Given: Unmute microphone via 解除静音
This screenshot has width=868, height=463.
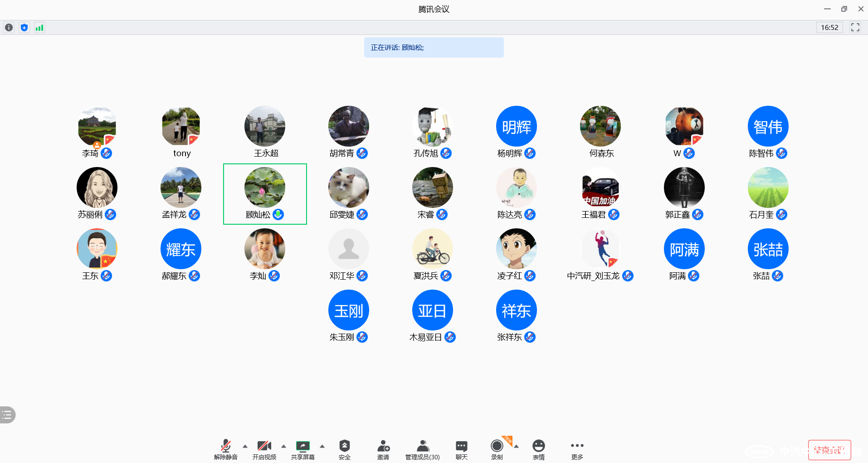Looking at the screenshot, I should point(225,449).
